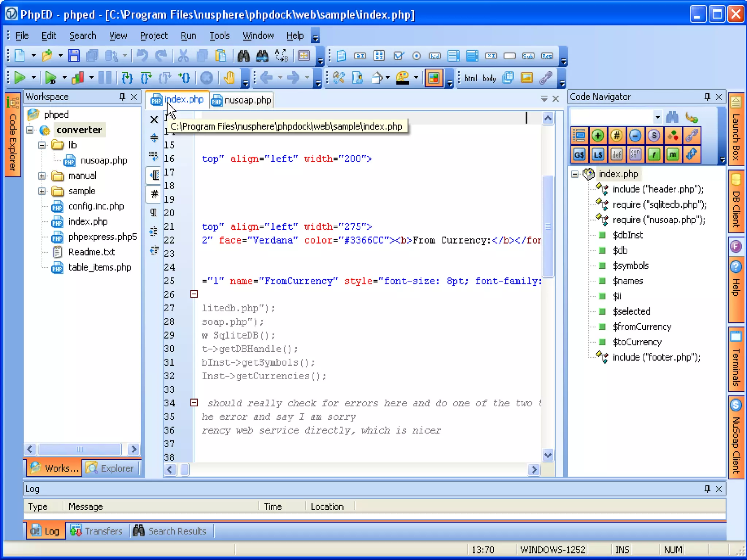The width and height of the screenshot is (747, 560).
Task: Select table_items.php in workspace tree
Action: 100,267
